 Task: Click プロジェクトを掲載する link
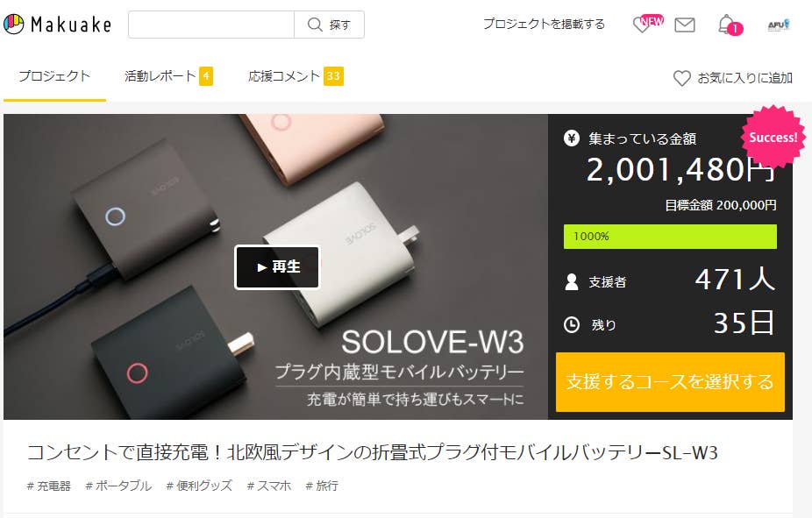[544, 25]
